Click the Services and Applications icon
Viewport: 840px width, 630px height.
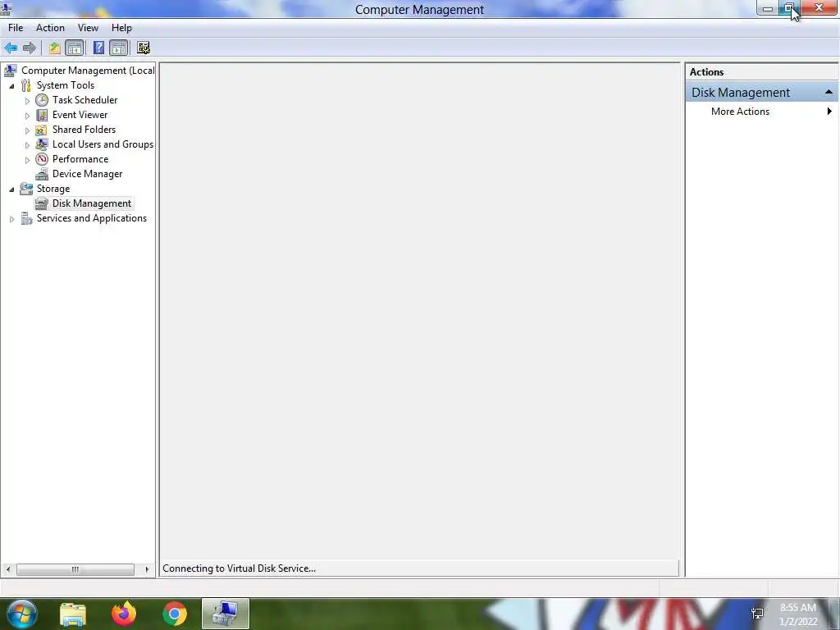(x=26, y=218)
